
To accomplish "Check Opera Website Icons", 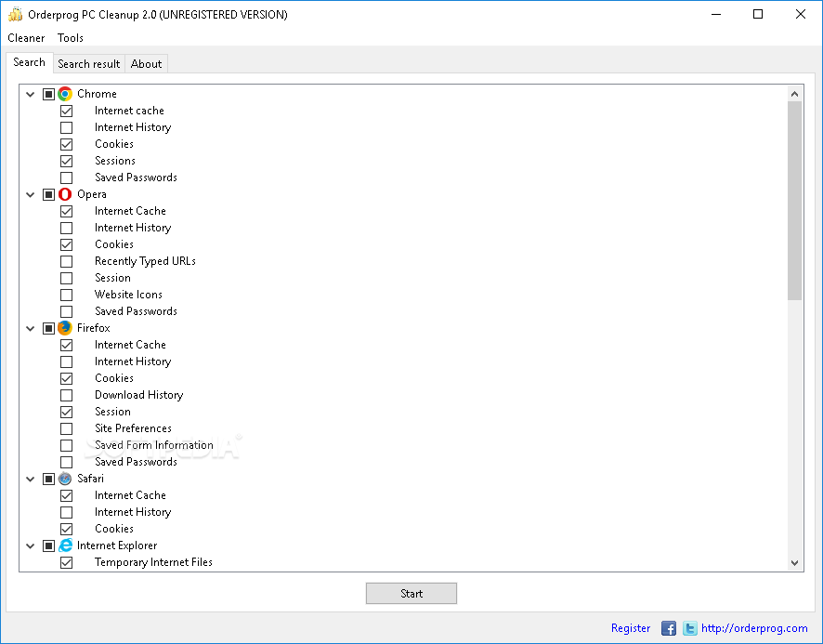I will 66,295.
